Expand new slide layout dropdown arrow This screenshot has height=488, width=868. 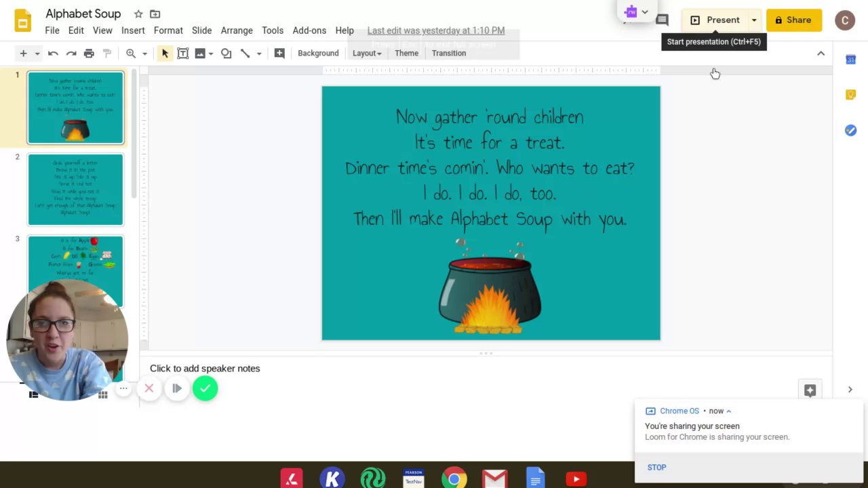click(x=37, y=54)
